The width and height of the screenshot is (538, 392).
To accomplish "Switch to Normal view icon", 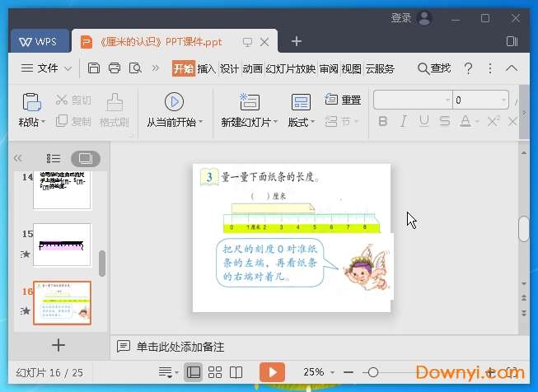I will [194, 372].
